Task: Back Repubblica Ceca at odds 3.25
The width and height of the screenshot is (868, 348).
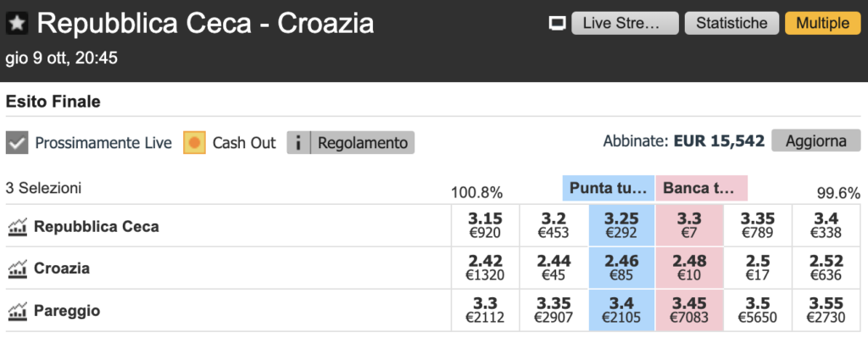Action: click(621, 226)
